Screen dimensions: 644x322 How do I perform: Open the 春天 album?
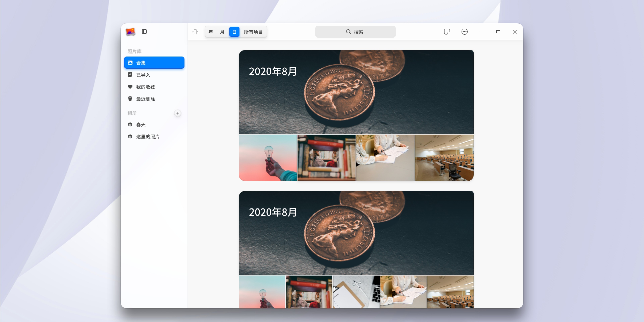(154, 124)
